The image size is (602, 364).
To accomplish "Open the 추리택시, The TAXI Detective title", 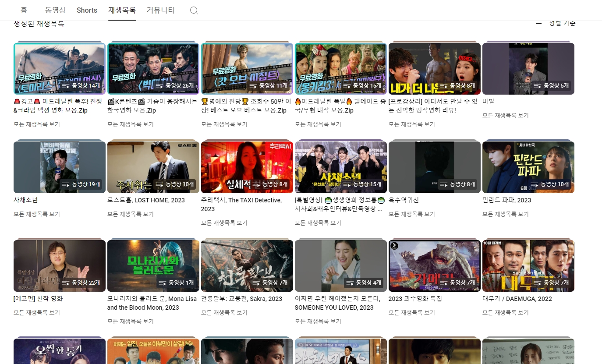I will click(x=241, y=205).
